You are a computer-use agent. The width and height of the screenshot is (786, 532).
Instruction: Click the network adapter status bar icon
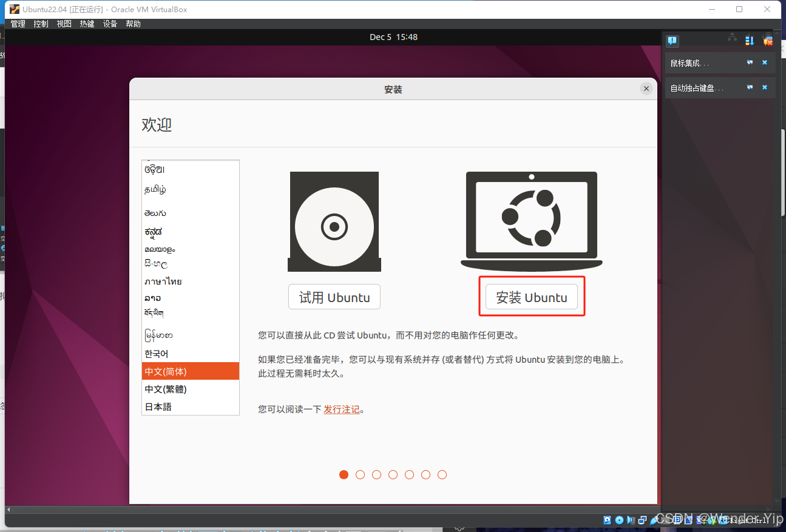643,520
